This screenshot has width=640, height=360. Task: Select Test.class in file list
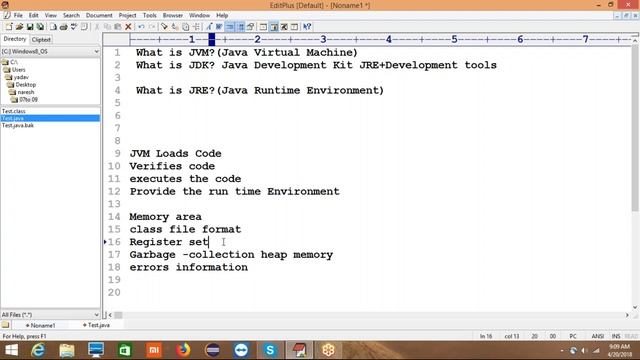[x=13, y=111]
